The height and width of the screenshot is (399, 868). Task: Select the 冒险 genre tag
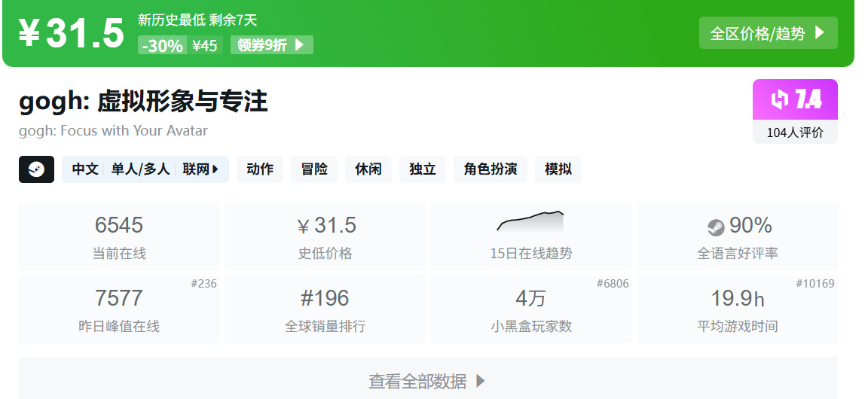coord(314,169)
